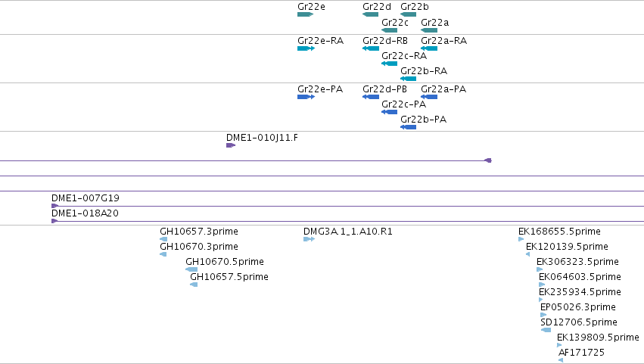Select the Gr22d-RB transcript glyph
Viewport: 644px width, 364px height.
(371, 48)
